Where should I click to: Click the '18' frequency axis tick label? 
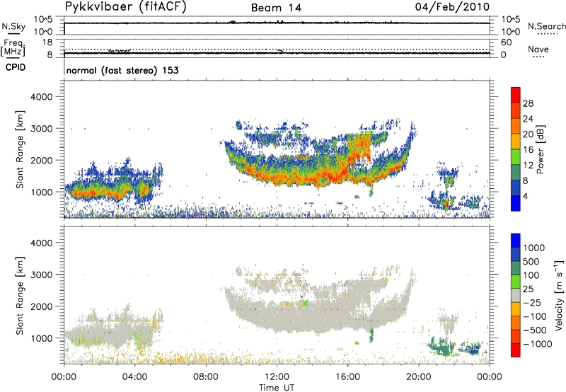pyautogui.click(x=47, y=42)
